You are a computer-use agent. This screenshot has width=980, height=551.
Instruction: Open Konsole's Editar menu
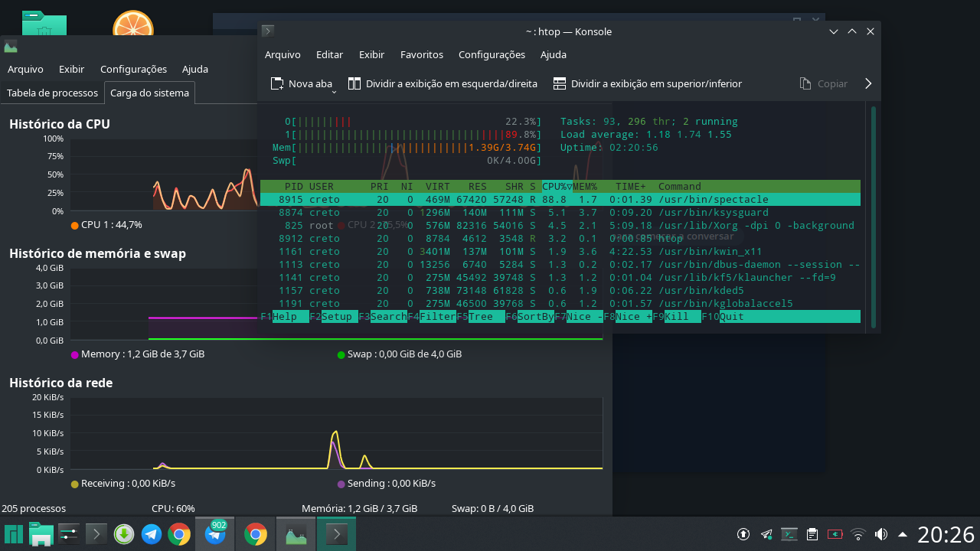tap(329, 55)
